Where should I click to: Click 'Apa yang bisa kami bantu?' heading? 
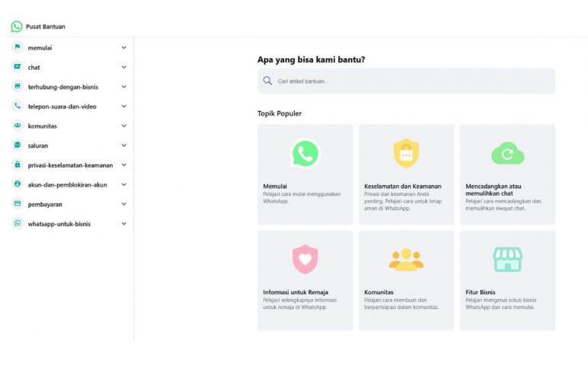312,60
